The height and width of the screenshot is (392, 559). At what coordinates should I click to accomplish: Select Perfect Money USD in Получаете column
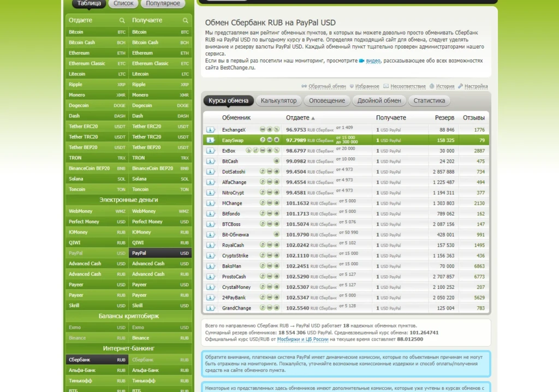[x=160, y=222]
